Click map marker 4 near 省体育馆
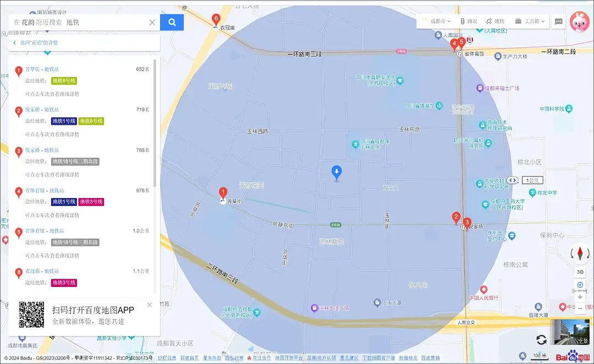This screenshot has height=364, width=594. pos(454,45)
